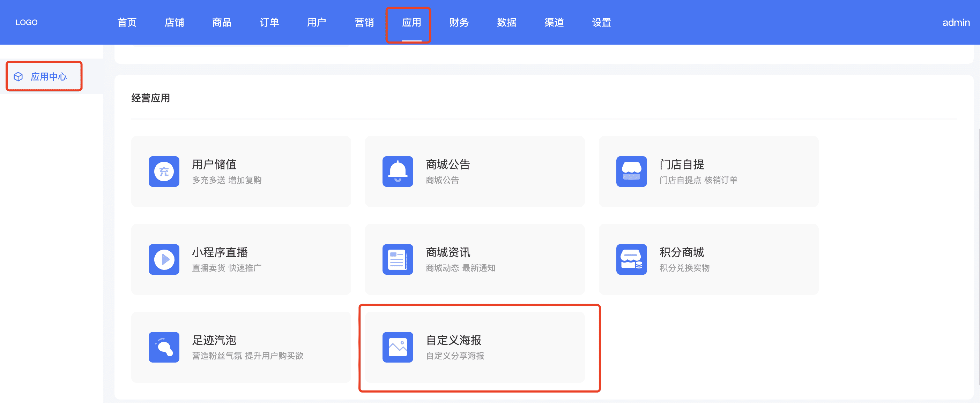Click the admin account name
Screen dimensions: 980x403
[x=956, y=22]
